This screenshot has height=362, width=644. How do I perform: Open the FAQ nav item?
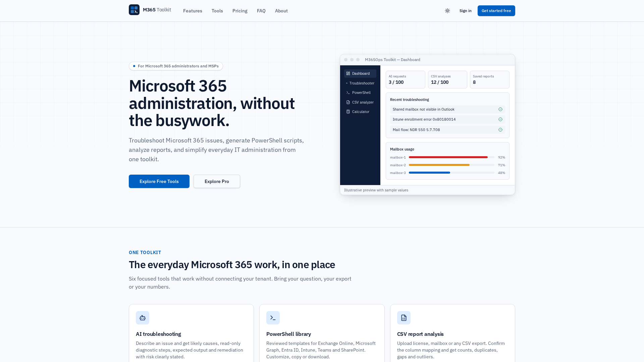pyautogui.click(x=261, y=11)
